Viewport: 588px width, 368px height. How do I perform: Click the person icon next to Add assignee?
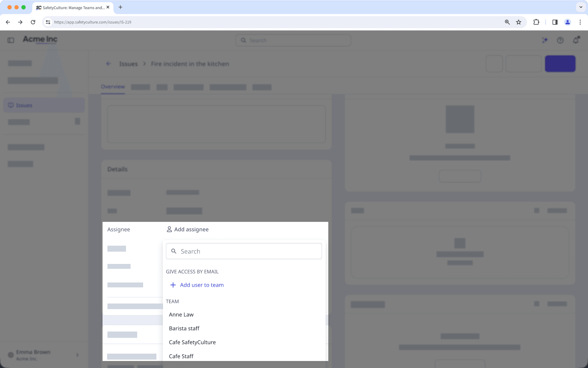[x=169, y=229]
